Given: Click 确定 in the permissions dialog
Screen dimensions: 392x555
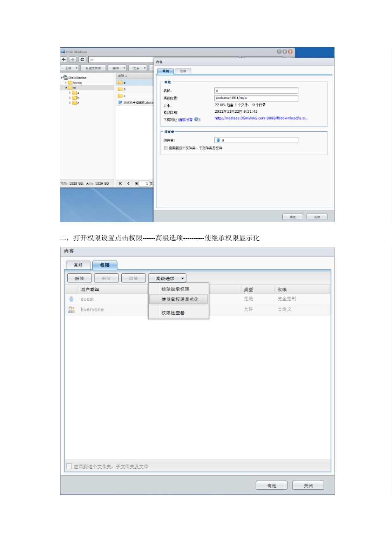Looking at the screenshot, I should tap(272, 485).
